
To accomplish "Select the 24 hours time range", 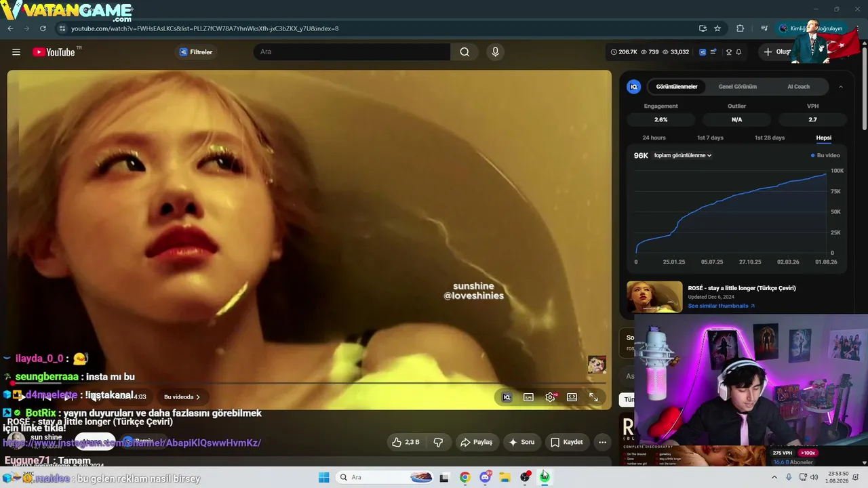I will click(x=654, y=138).
